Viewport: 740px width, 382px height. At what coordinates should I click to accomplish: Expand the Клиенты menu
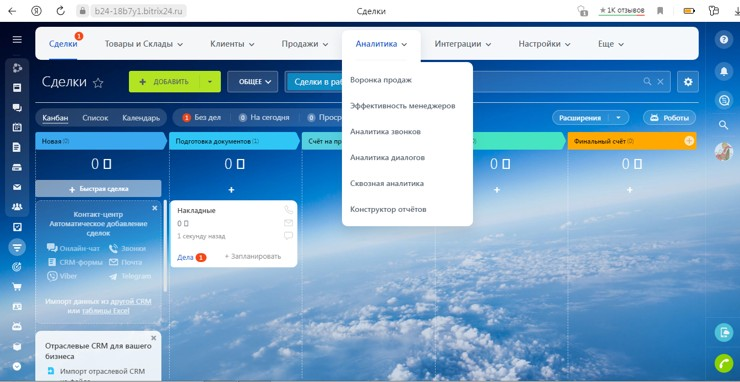(232, 44)
